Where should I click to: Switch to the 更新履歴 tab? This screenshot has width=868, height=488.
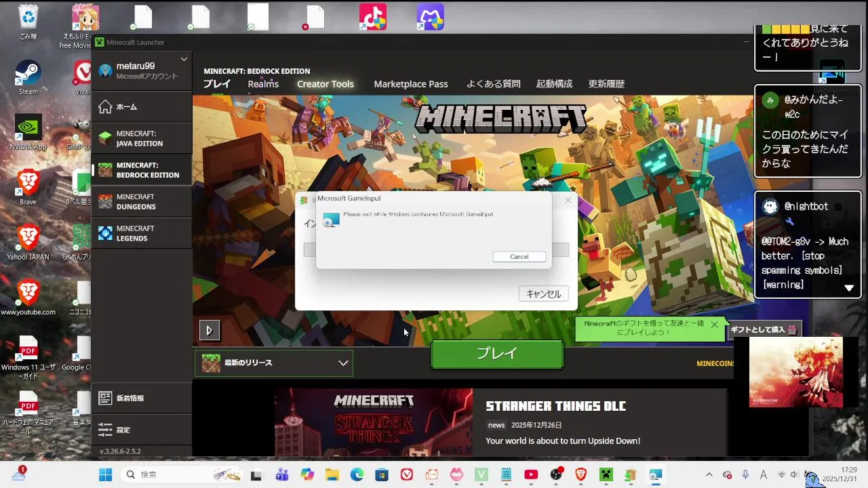click(606, 84)
